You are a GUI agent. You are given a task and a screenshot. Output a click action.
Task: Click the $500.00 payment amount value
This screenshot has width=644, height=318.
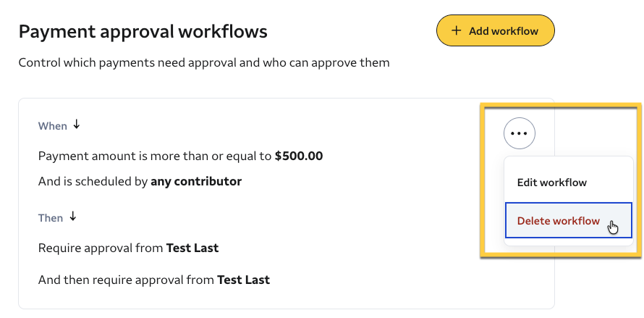[299, 156]
